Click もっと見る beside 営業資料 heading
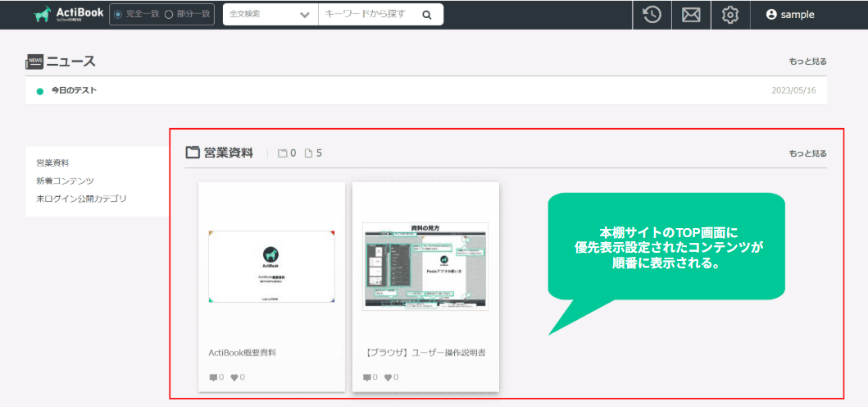Screen dimensions: 868x407 tap(807, 153)
